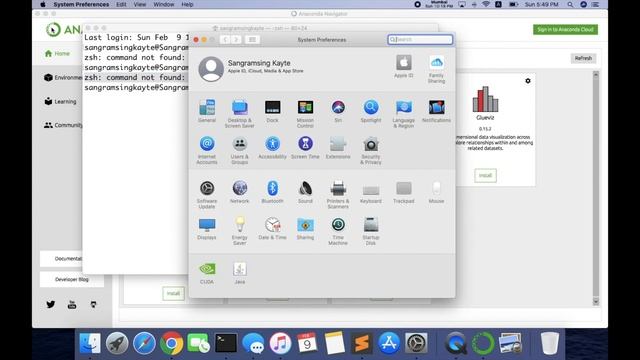Open the View menu
Image resolution: width=640 pixels, height=360 pixels.
(x=140, y=4)
